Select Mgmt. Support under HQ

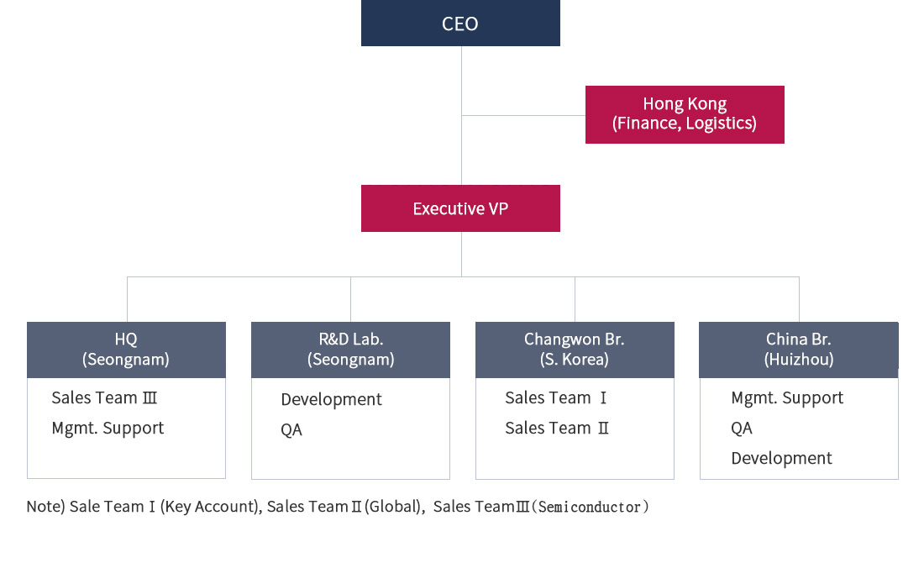click(x=108, y=428)
